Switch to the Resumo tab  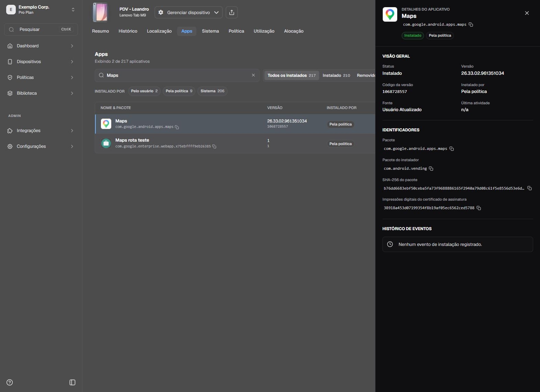pos(101,31)
